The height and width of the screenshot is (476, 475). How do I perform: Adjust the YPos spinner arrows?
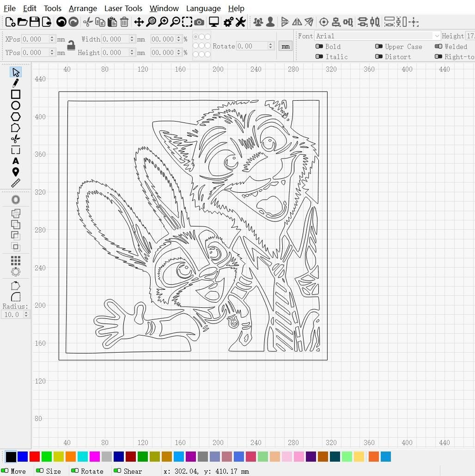(x=52, y=52)
